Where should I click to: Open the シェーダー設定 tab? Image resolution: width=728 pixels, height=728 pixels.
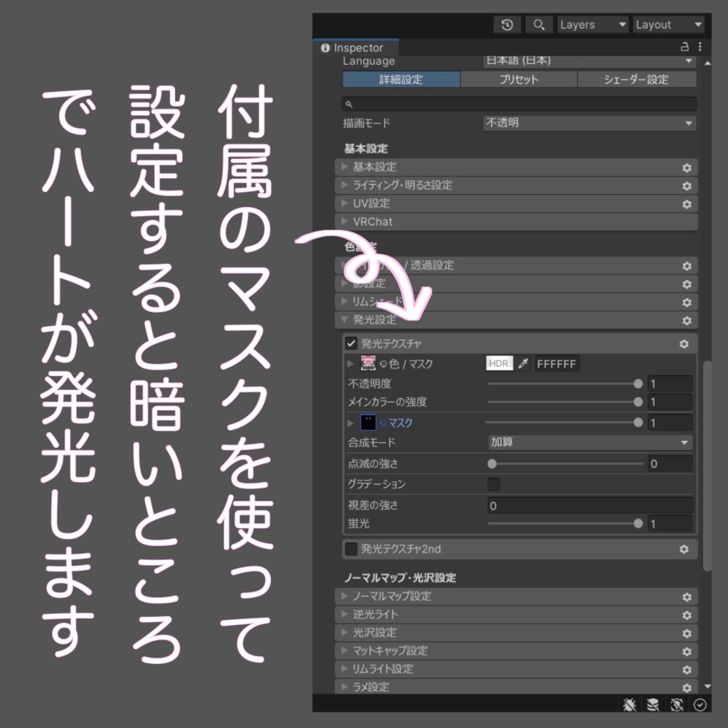coord(638,80)
